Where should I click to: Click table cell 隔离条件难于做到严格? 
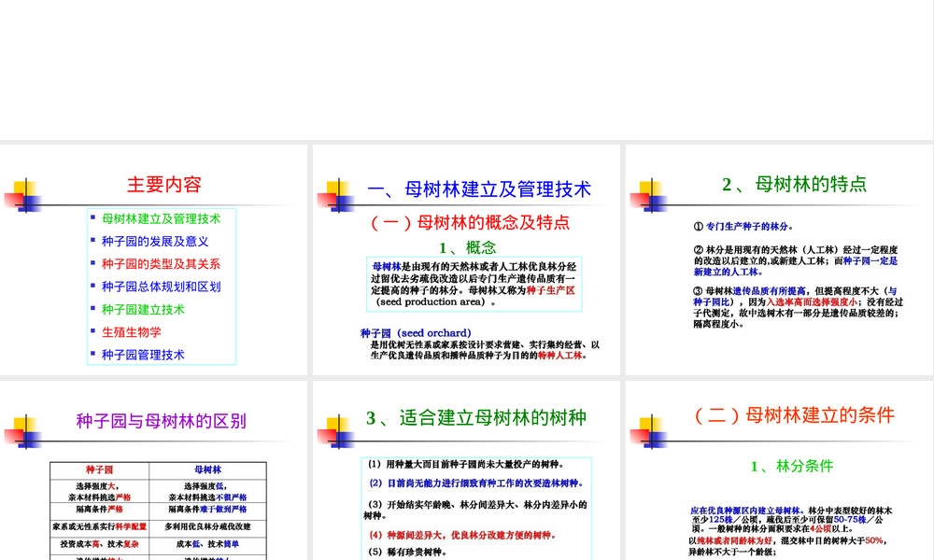(x=207, y=510)
